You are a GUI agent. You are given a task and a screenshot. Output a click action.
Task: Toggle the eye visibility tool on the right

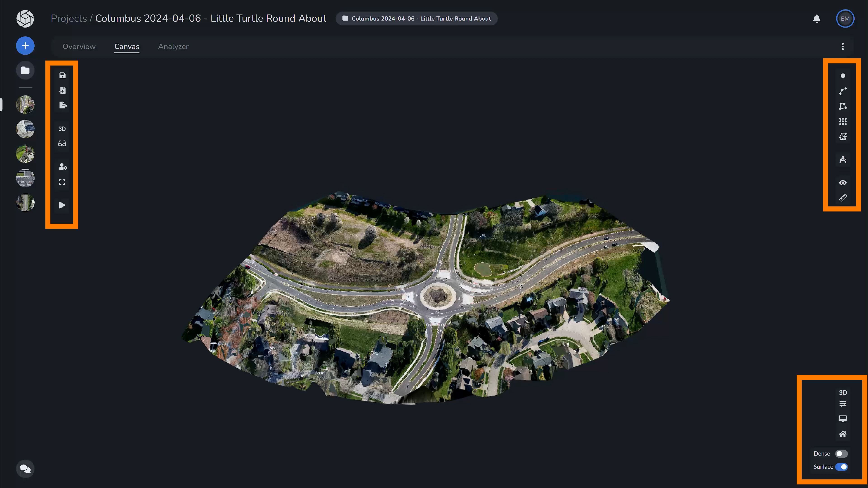point(843,183)
